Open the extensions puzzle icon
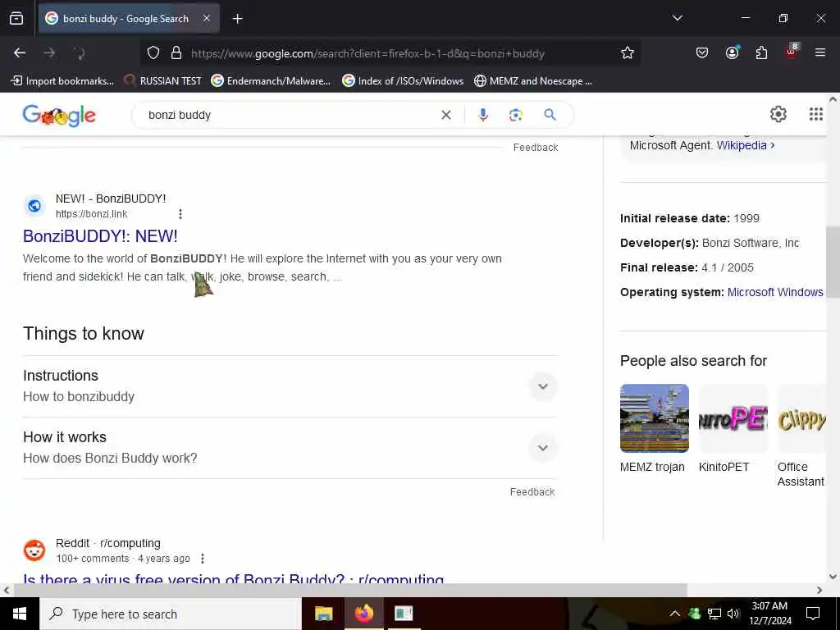 (761, 52)
